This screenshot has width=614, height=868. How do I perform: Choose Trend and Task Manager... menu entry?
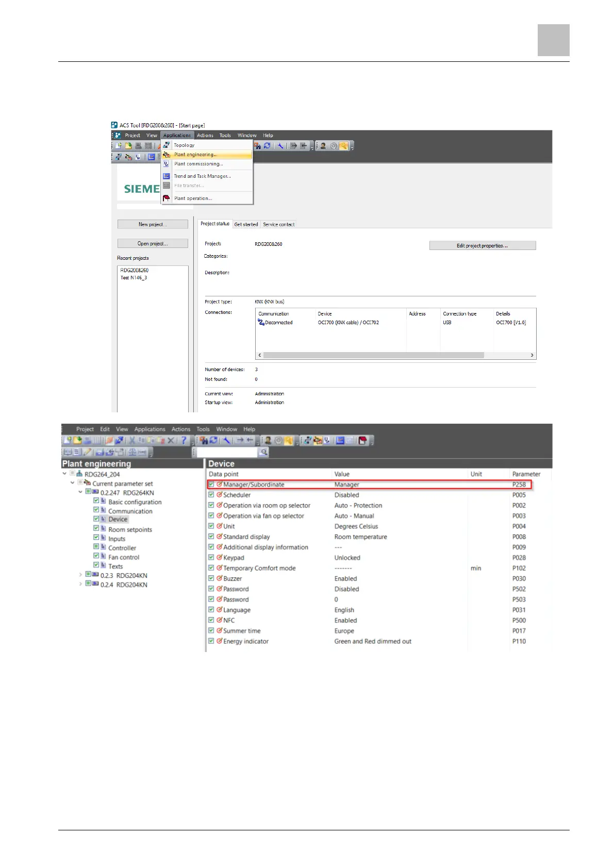[207, 176]
